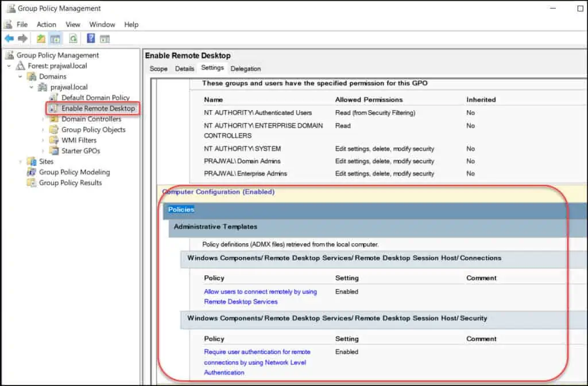Open the Help toolbar icon
Image resolution: width=588 pixels, height=386 pixels.
[91, 38]
